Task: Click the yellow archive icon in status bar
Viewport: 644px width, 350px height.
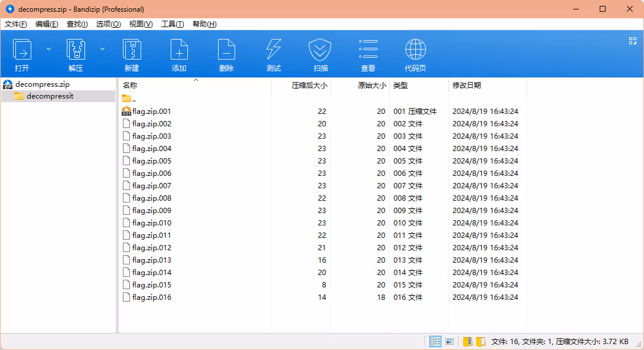Action: 480,341
